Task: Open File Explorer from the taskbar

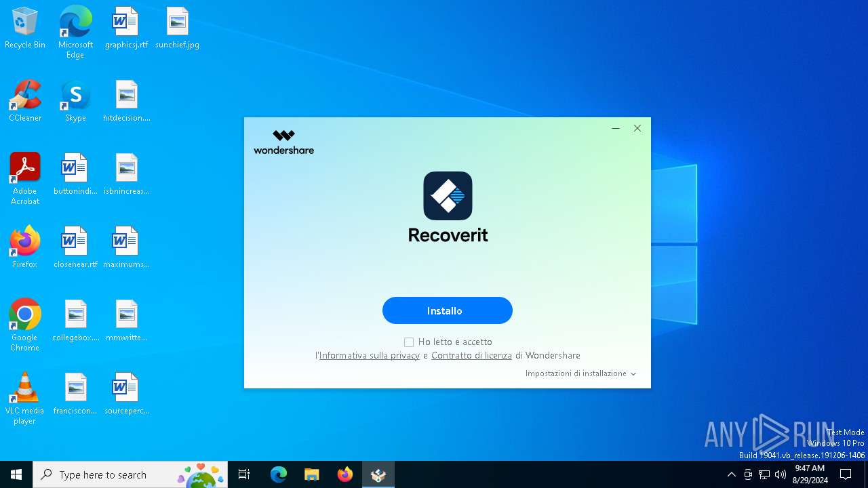Action: tap(312, 474)
